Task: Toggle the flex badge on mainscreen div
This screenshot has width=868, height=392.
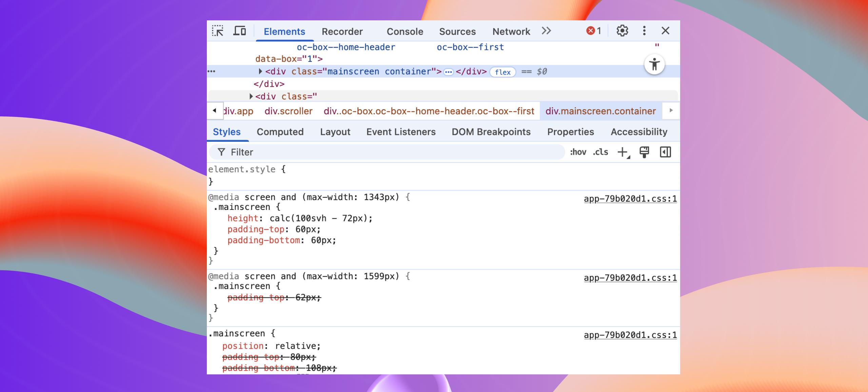Action: click(502, 72)
